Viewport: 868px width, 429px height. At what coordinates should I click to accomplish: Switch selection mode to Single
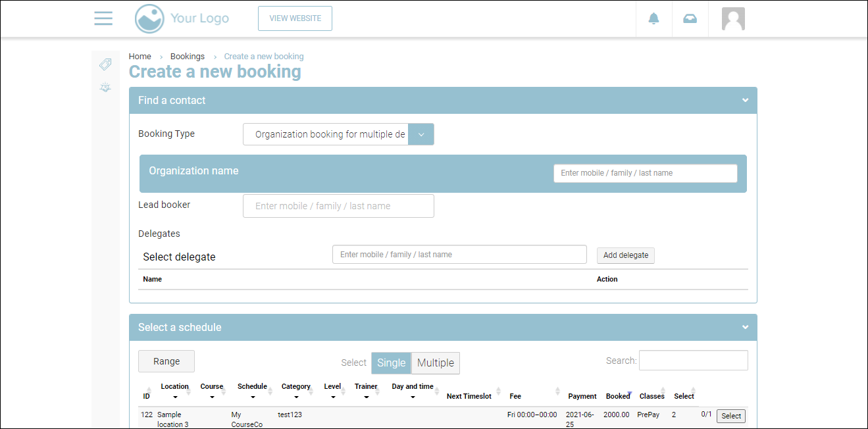391,363
